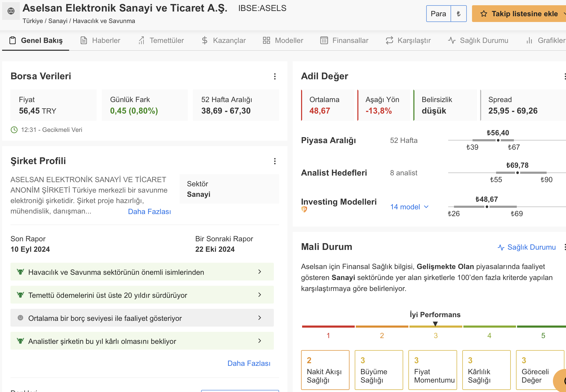Select the Göreceli Değer score card
Screen dimensions: 566x392
click(x=540, y=370)
